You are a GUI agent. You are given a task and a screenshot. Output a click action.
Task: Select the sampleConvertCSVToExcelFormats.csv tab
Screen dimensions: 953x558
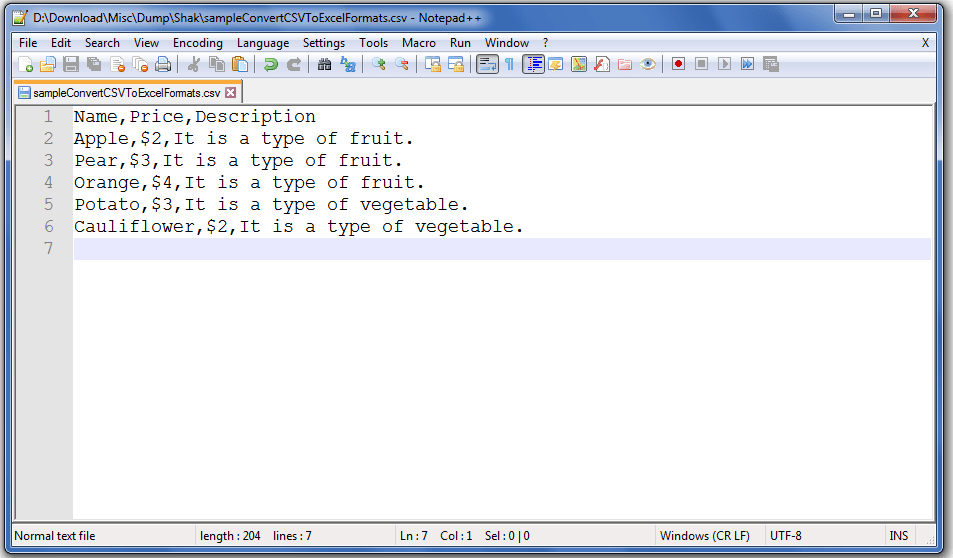click(x=126, y=93)
